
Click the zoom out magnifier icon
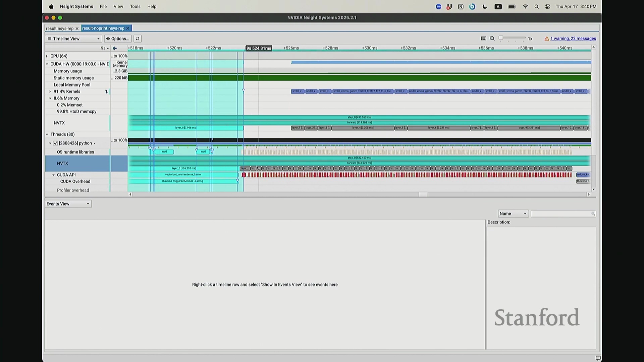point(492,39)
